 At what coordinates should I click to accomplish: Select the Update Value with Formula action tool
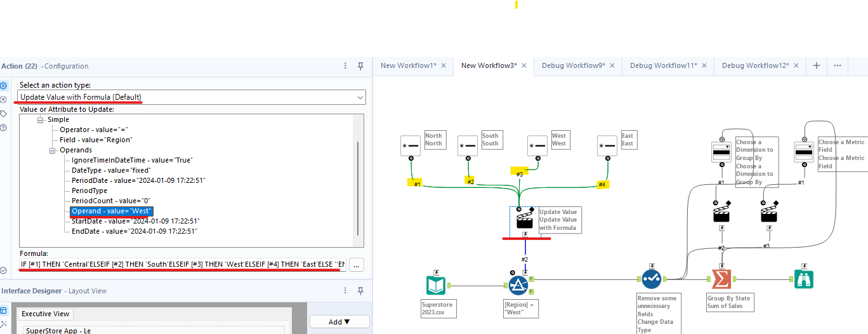tap(524, 220)
